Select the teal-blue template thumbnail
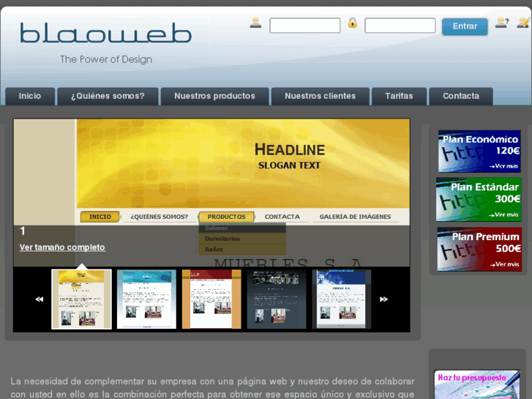This screenshot has height=399, width=532. pyautogui.click(x=146, y=299)
